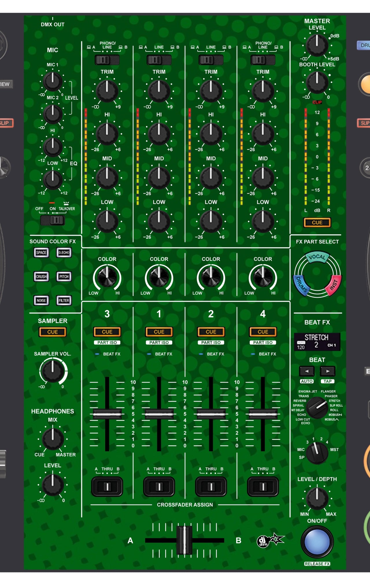Click the headphones MIX knob
The image size is (370, 588).
53,439
